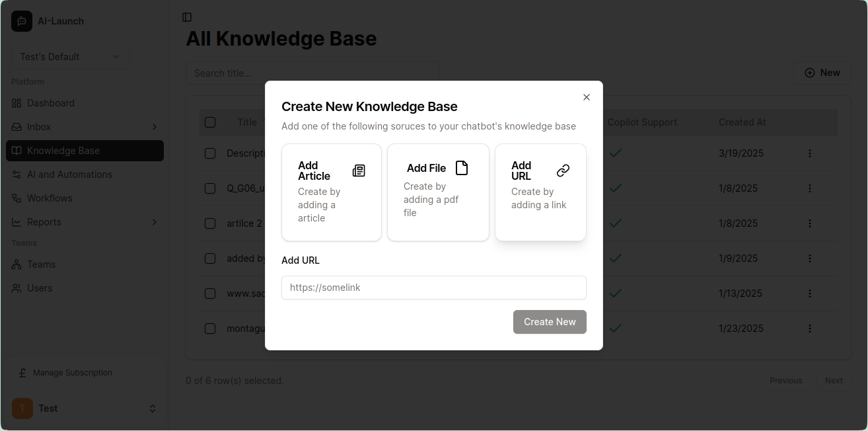Click the 1/8/2025 date in Q_G06_u row
The height and width of the screenshot is (431, 868).
click(738, 188)
